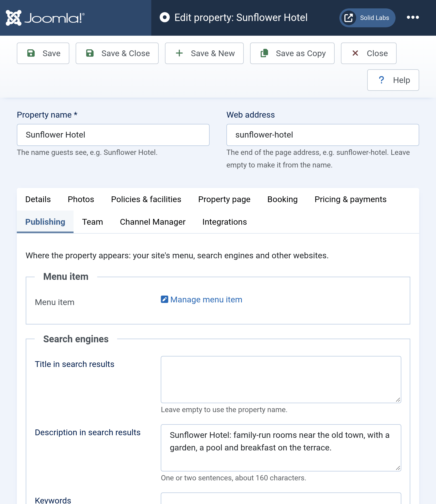The height and width of the screenshot is (504, 436).
Task: Click the 'Keywords' label
Action: click(53, 500)
